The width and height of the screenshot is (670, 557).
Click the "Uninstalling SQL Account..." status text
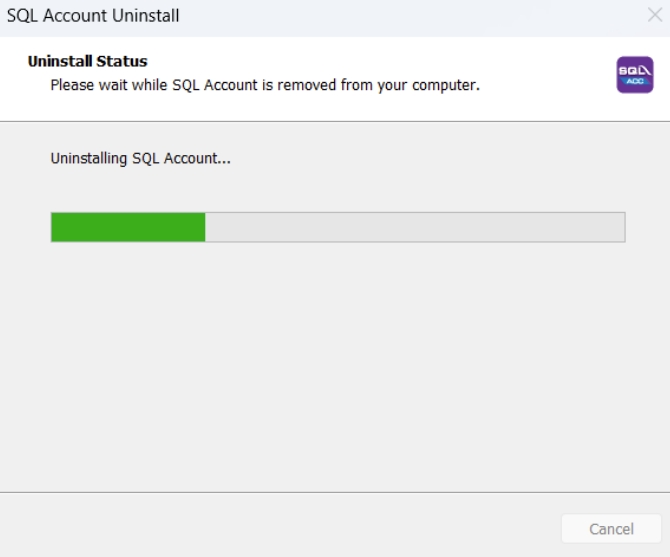pyautogui.click(x=141, y=158)
